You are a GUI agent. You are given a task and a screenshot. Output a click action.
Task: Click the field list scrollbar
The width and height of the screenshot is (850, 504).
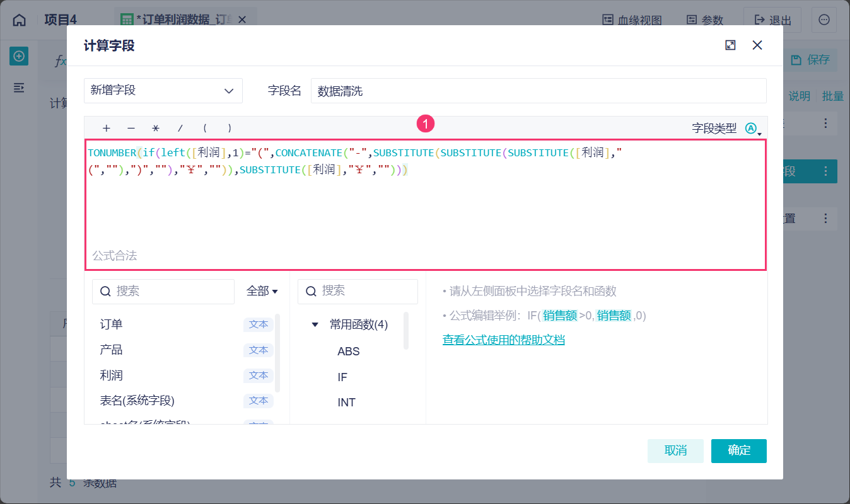tap(278, 353)
